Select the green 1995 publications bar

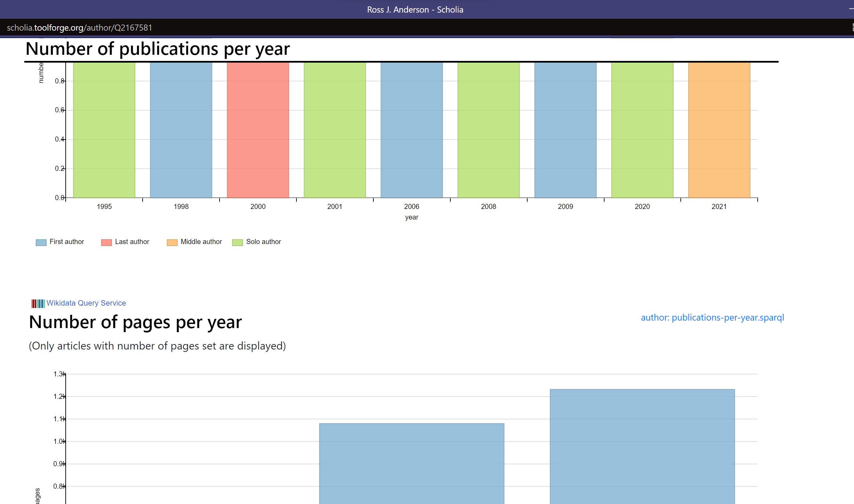[104, 130]
